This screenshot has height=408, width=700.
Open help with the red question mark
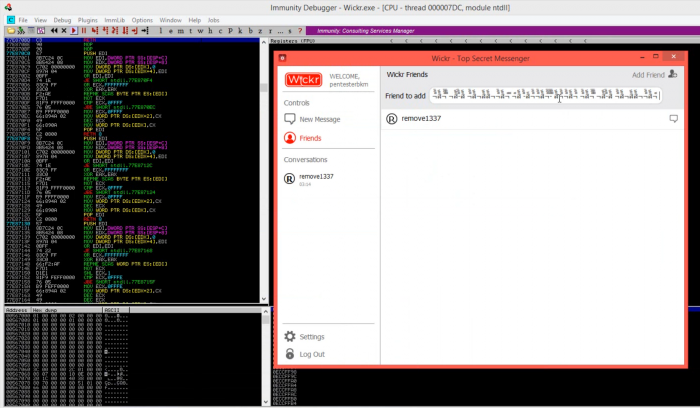pos(300,31)
